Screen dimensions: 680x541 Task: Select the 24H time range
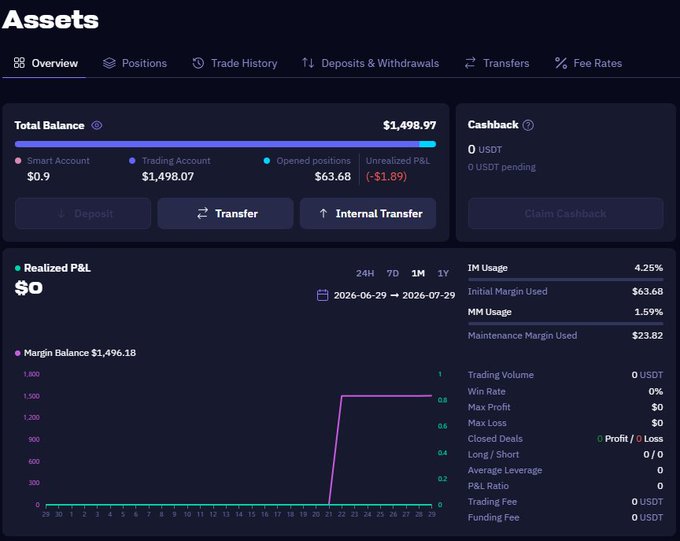click(x=365, y=273)
